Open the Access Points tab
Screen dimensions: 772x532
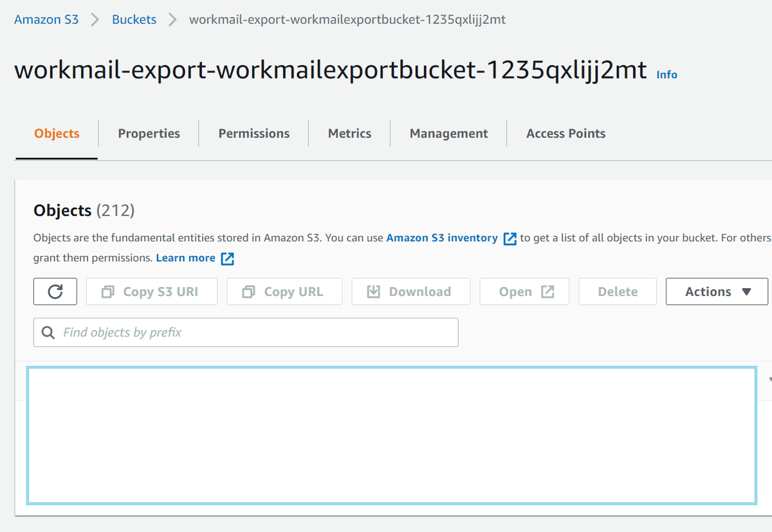pos(565,133)
